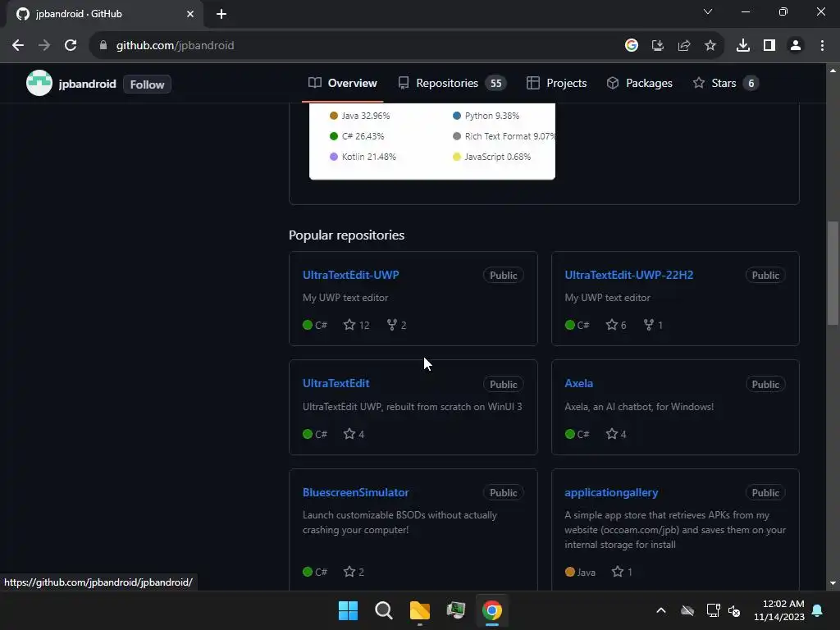
Task: Bookmark this page with the star icon
Action: pyautogui.click(x=710, y=46)
